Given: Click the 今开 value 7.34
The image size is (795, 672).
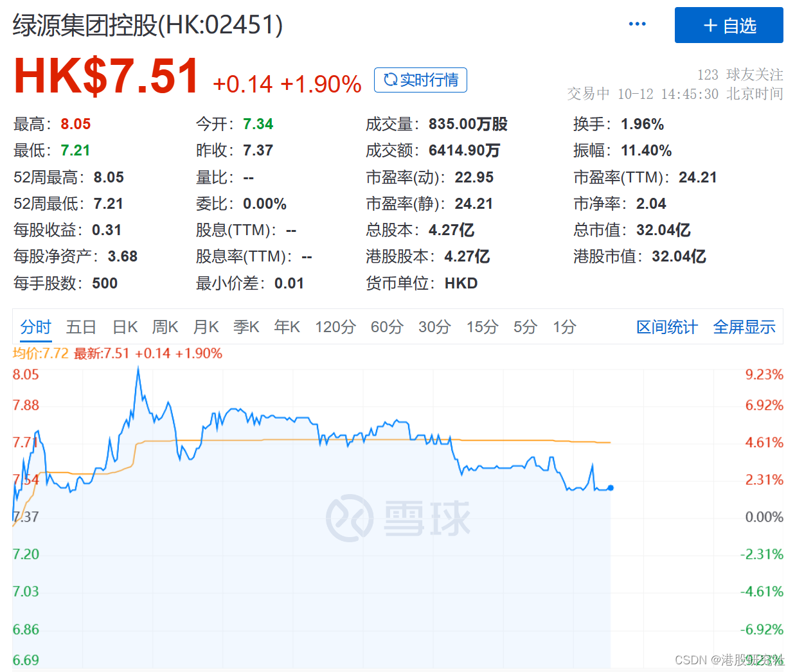Looking at the screenshot, I should (x=258, y=124).
